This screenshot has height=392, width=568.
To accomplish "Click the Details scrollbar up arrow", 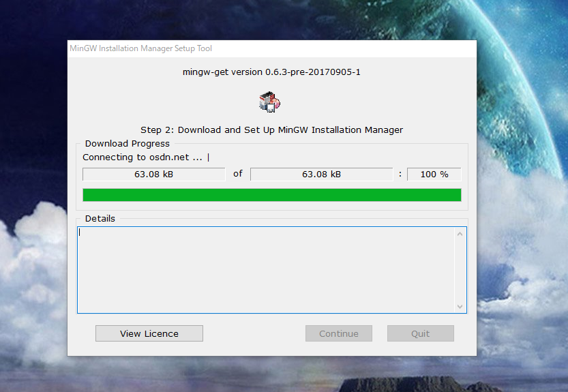I will click(x=460, y=234).
